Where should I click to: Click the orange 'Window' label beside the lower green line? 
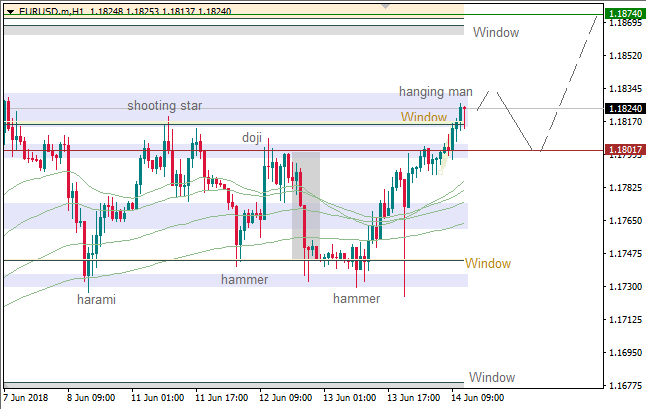tap(487, 264)
